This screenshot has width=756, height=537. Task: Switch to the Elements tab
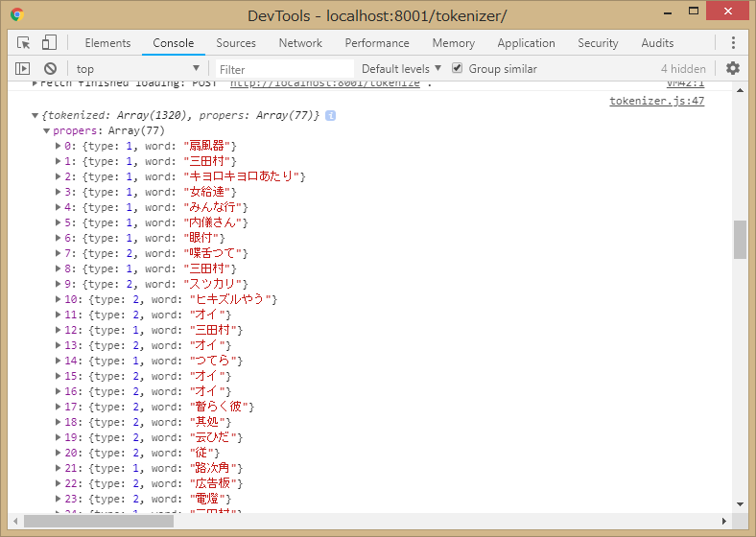[107, 43]
